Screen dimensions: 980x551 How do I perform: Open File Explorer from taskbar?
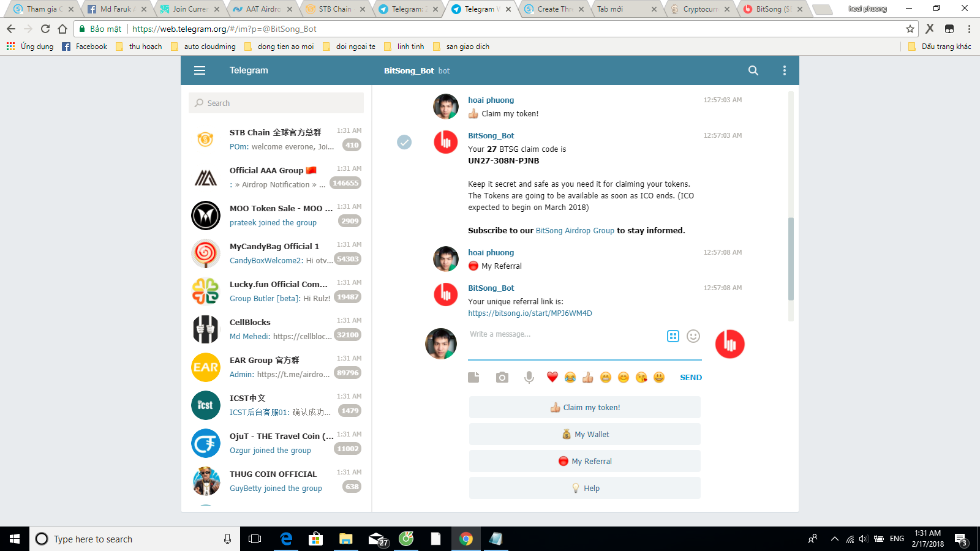pyautogui.click(x=346, y=539)
